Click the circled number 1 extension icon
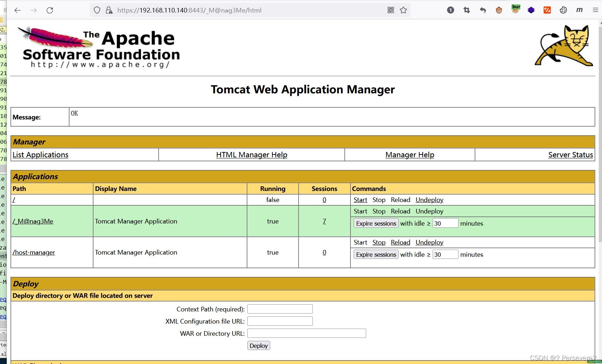Image resolution: width=602 pixels, height=364 pixels. tap(451, 10)
